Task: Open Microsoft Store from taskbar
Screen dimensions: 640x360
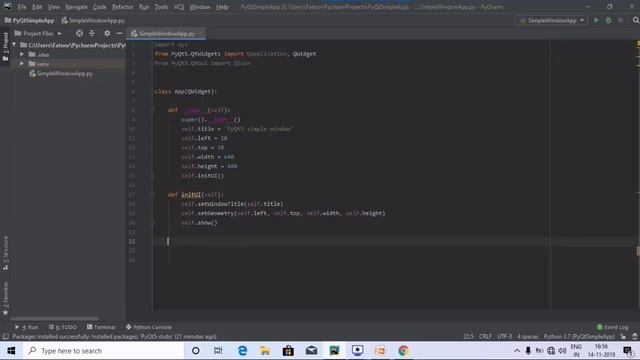Action: (x=288, y=351)
